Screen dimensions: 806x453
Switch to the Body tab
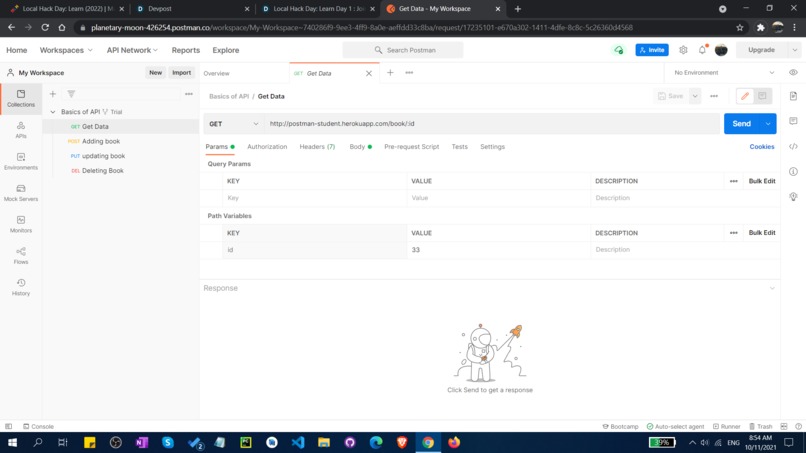tap(360, 147)
